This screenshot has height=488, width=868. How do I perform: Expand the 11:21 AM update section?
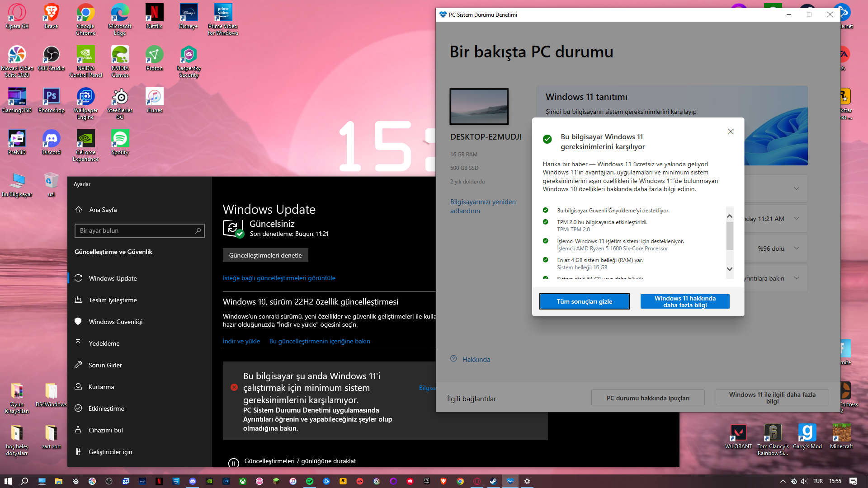click(797, 218)
